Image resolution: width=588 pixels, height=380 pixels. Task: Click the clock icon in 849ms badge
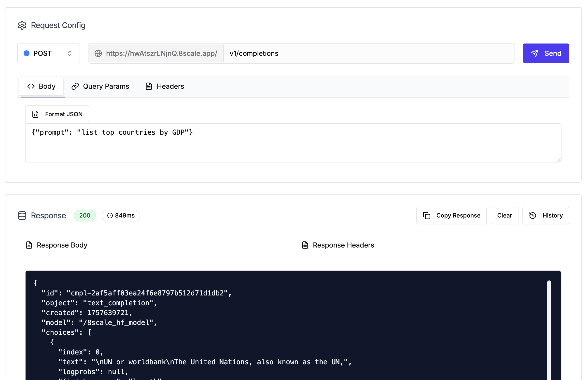click(x=110, y=215)
